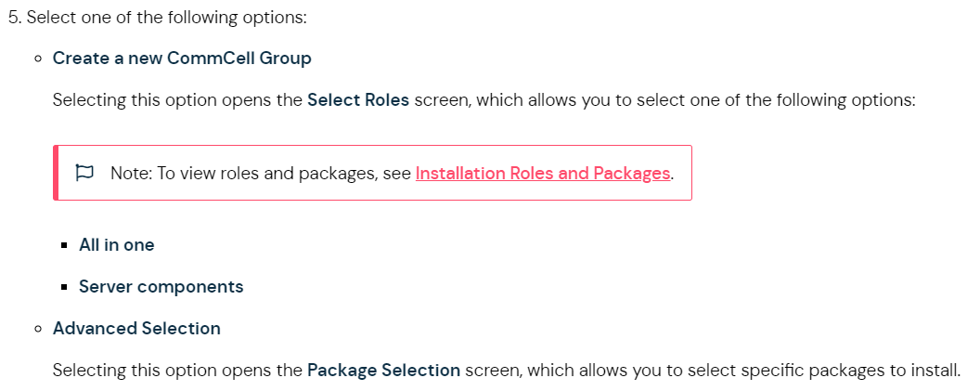
Task: Click the step number 5
Action: (14, 17)
